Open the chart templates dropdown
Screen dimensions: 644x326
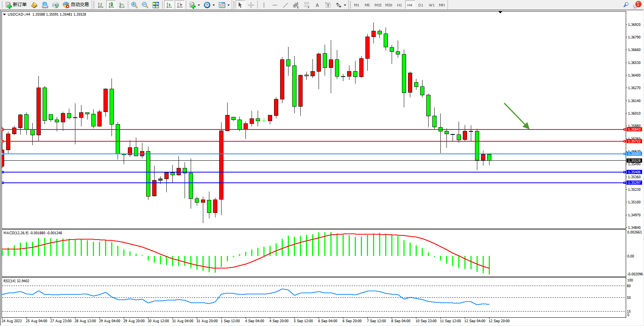click(x=224, y=5)
